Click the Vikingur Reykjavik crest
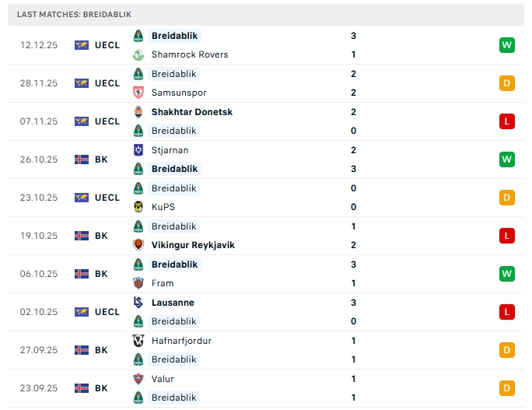 pos(138,245)
